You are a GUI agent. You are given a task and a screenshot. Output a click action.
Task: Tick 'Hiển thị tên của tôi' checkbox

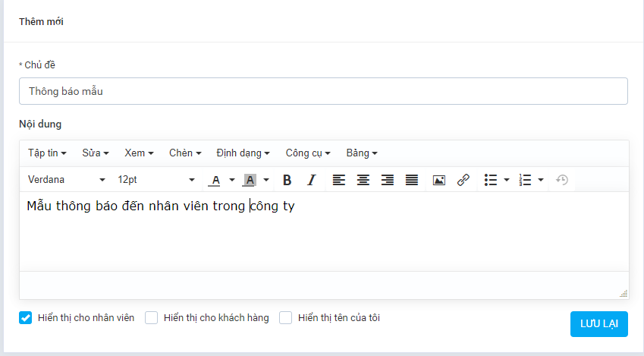[x=286, y=318]
